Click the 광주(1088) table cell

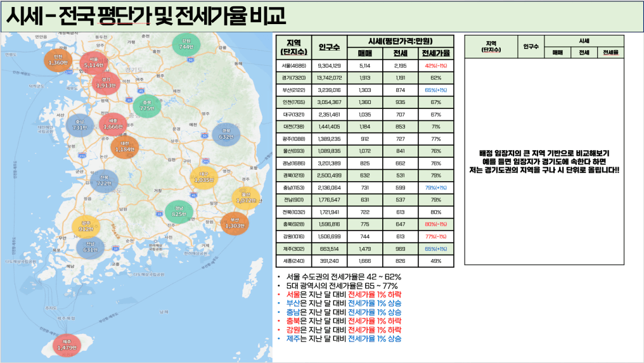tap(293, 139)
